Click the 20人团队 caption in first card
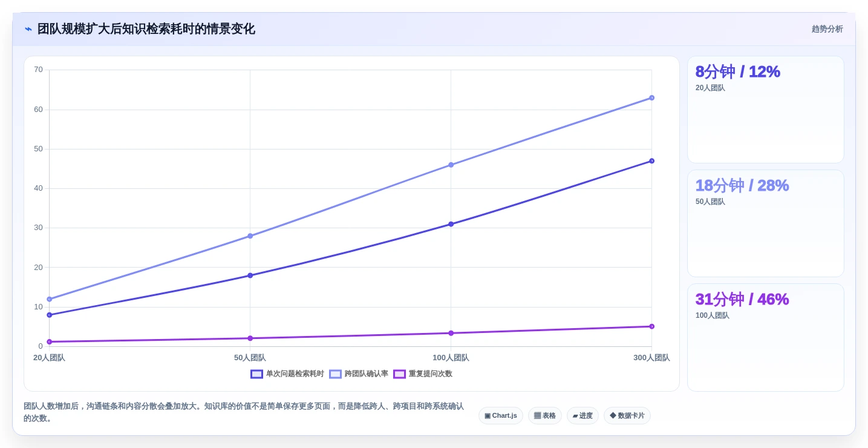Viewport: 868px width, 448px height. tap(710, 88)
